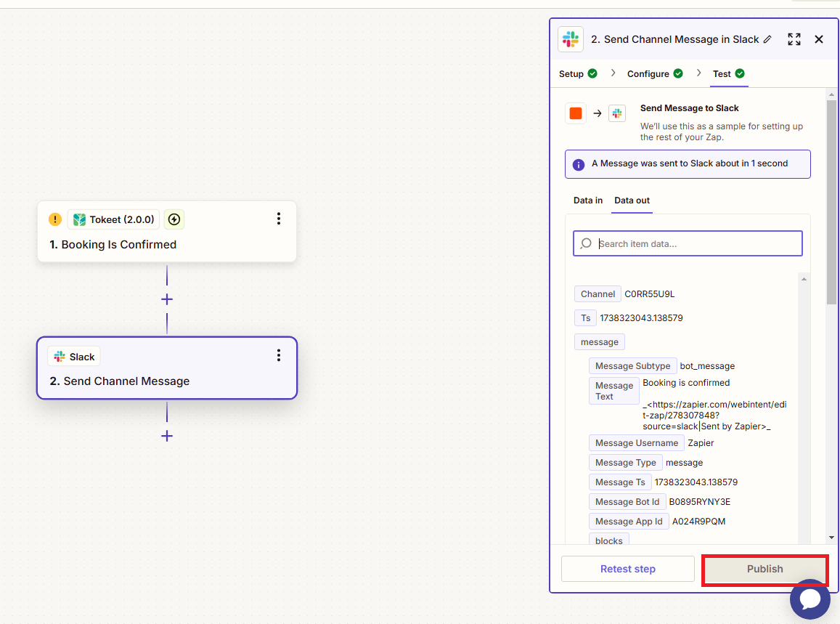Select the Send Channel Message step card
Image resolution: width=840 pixels, height=624 pixels.
[x=166, y=368]
